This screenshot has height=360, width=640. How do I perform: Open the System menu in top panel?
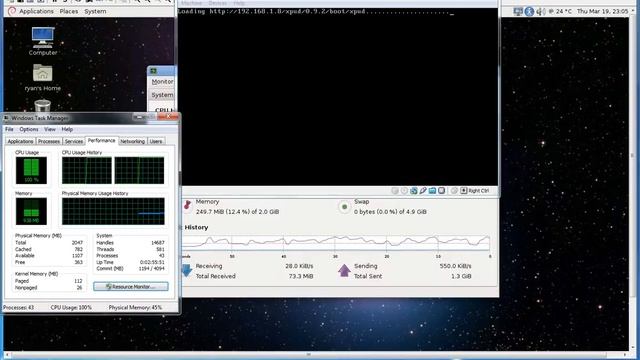[95, 11]
